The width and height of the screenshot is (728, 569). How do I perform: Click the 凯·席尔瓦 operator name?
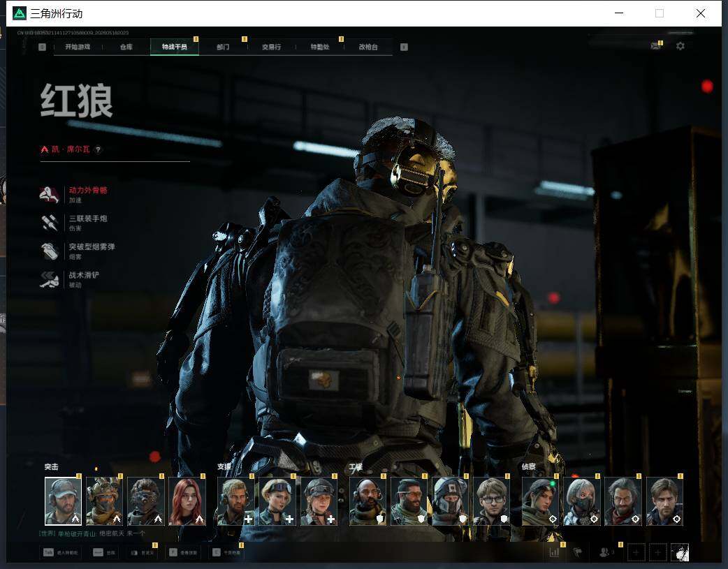[71, 149]
